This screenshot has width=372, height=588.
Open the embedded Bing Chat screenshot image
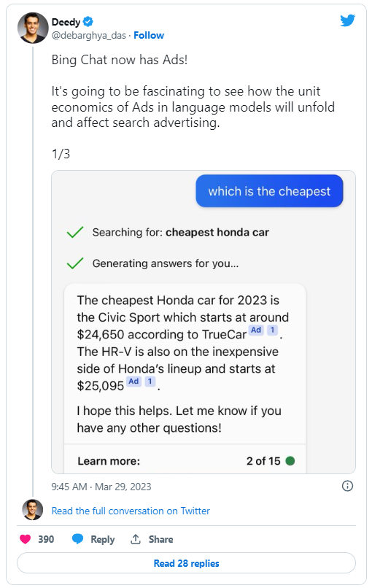click(204, 322)
